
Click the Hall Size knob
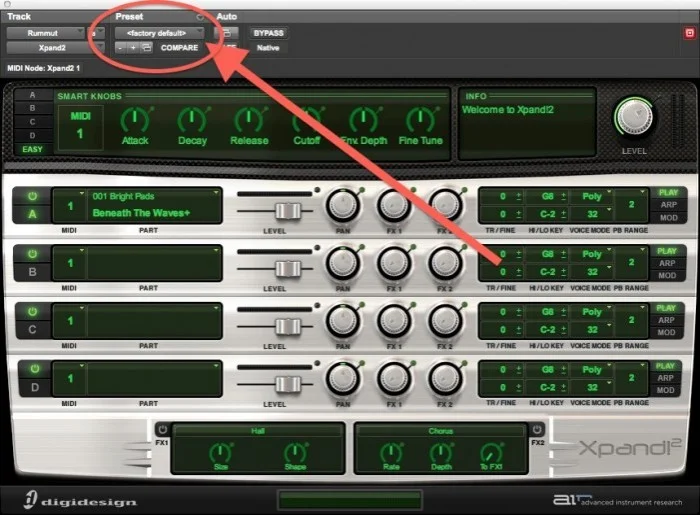(221, 453)
